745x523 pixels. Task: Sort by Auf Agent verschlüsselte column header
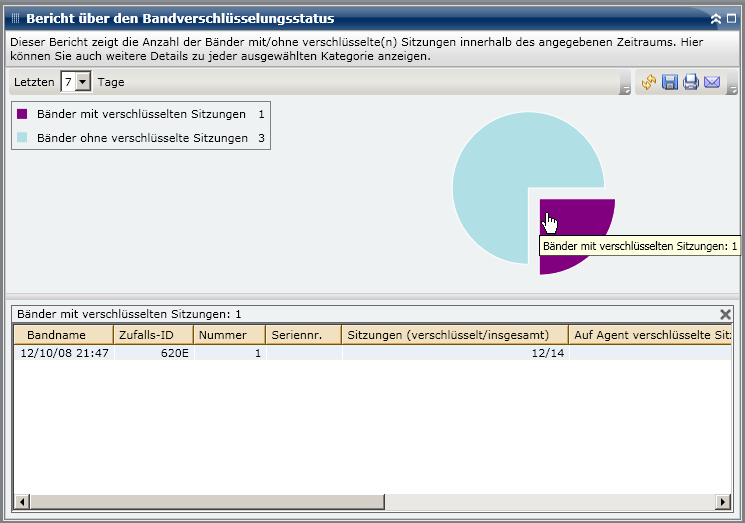[650, 335]
